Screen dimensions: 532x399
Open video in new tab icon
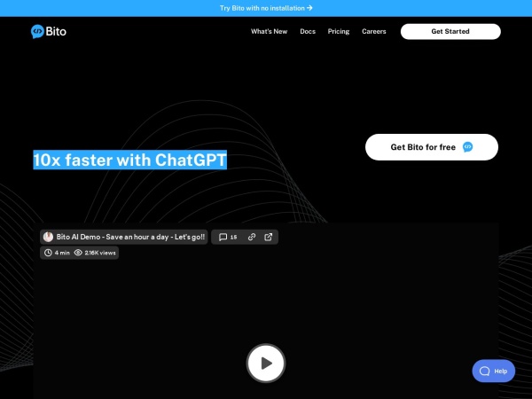(269, 237)
